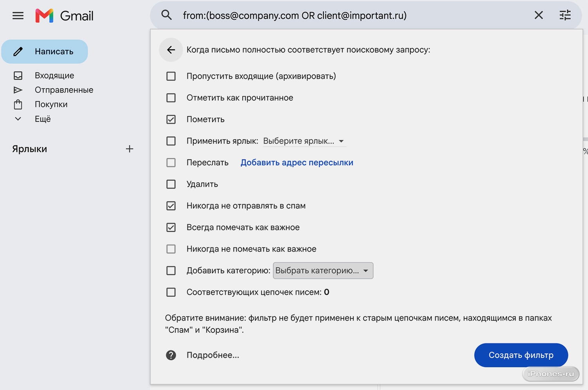Add a new label with plus icon
This screenshot has width=588, height=390.
point(129,149)
